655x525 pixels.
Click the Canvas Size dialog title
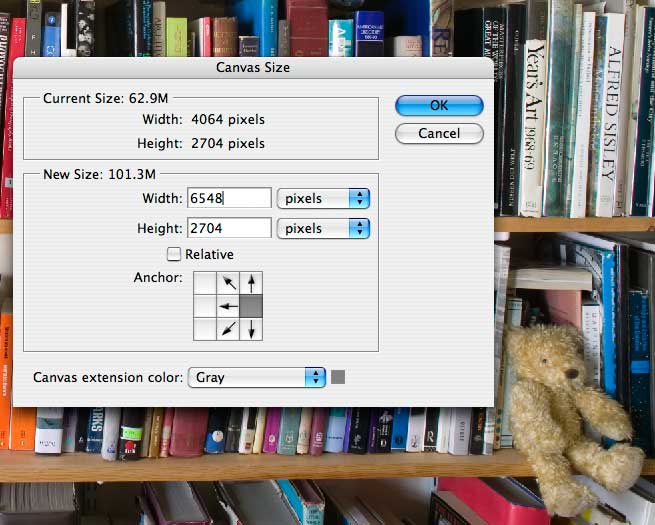pyautogui.click(x=253, y=67)
